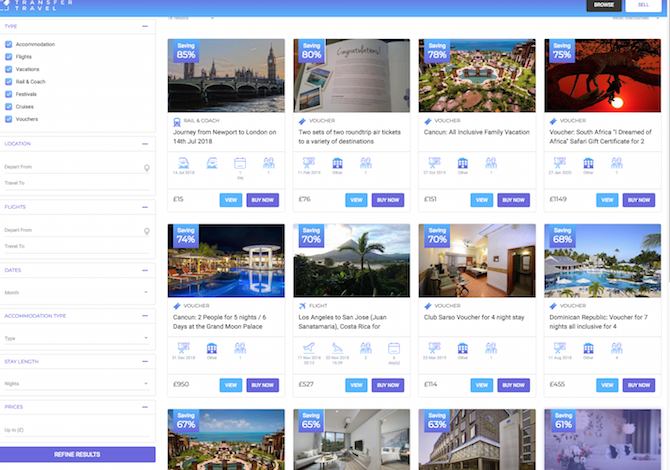Click the travellers icon on South Africa card
Screen dimensions: 670x470
pyautogui.click(x=617, y=163)
